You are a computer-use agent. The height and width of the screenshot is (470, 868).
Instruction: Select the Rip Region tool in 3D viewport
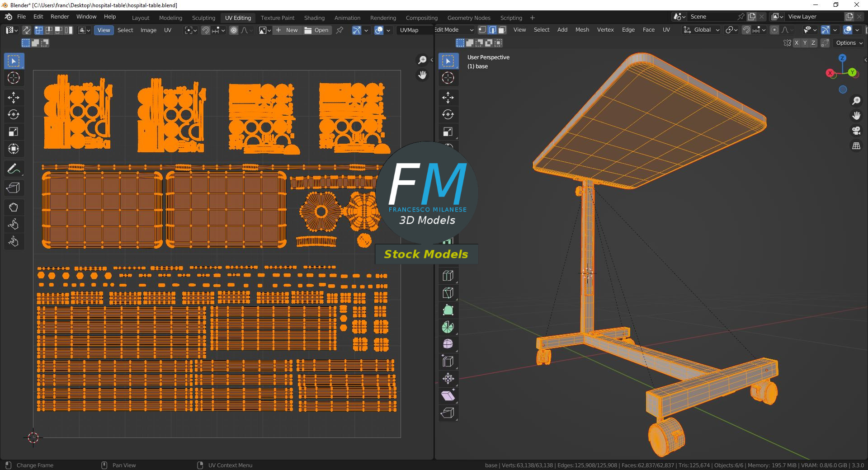(x=448, y=413)
